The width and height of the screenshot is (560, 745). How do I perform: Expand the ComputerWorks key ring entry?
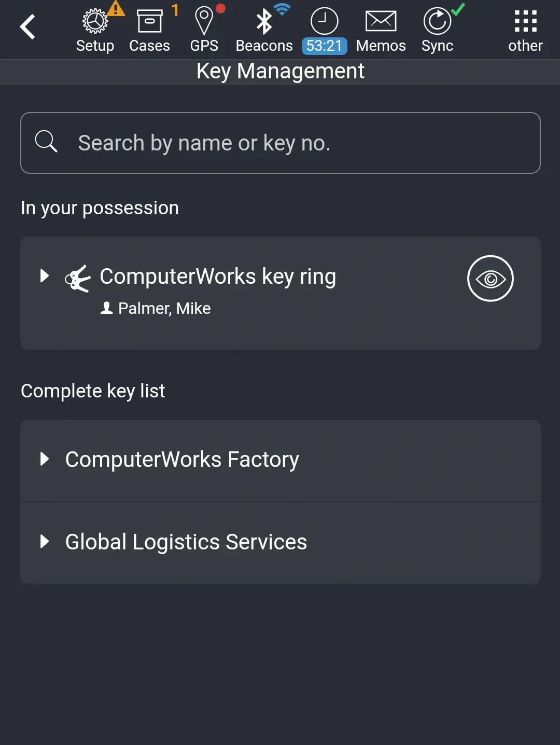(44, 276)
